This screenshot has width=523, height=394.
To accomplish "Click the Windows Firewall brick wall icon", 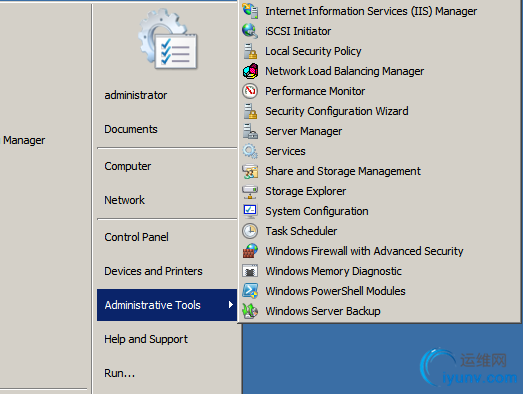I will 250,251.
